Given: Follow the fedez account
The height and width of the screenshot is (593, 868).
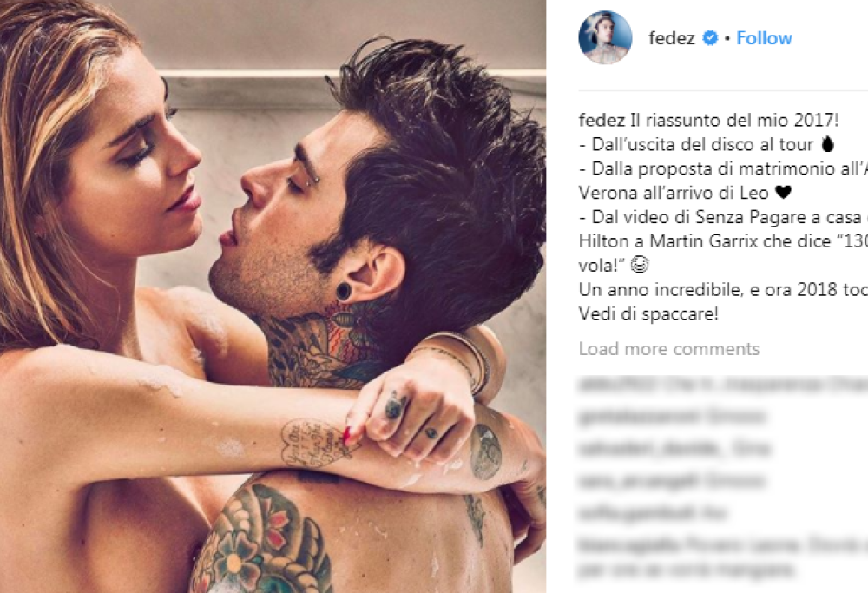Looking at the screenshot, I should [x=765, y=38].
